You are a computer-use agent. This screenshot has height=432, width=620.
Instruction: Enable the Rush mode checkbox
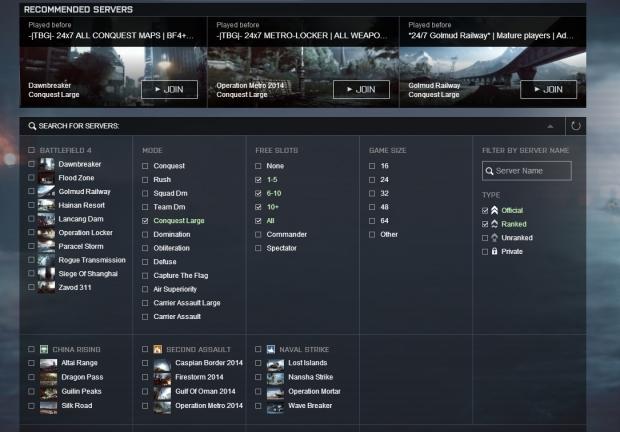click(145, 180)
